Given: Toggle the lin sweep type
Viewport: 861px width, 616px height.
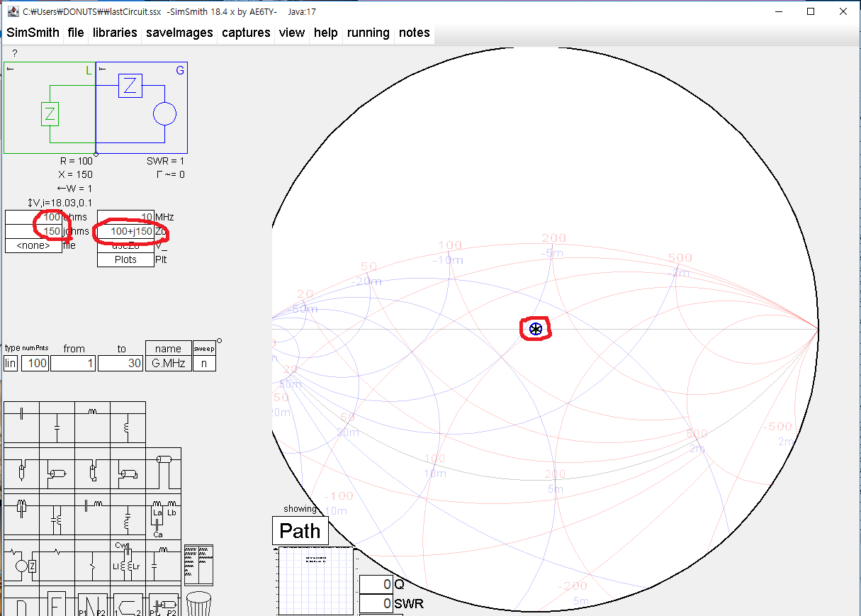Looking at the screenshot, I should point(11,364).
